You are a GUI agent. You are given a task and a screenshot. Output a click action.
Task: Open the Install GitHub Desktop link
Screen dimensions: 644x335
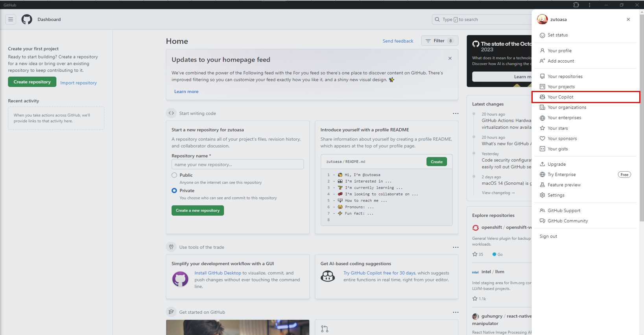coord(218,273)
